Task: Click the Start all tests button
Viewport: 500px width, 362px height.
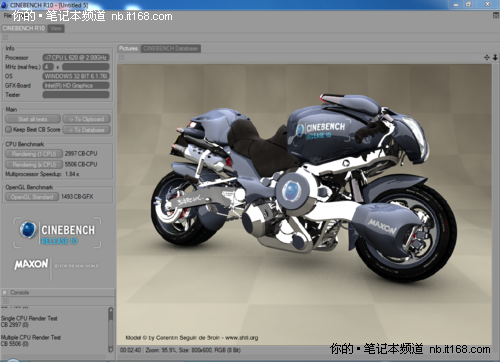Action: (33, 119)
